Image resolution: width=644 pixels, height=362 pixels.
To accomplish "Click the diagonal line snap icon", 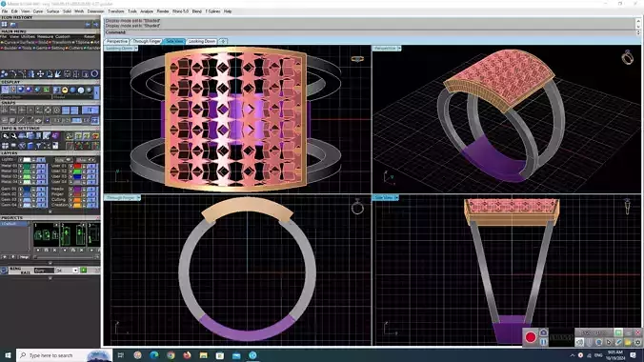I will point(21,120).
